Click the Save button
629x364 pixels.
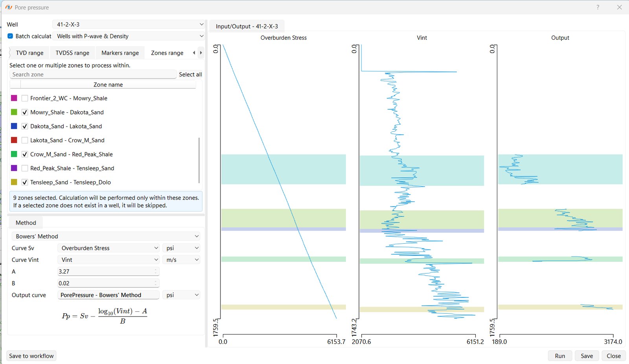587,356
